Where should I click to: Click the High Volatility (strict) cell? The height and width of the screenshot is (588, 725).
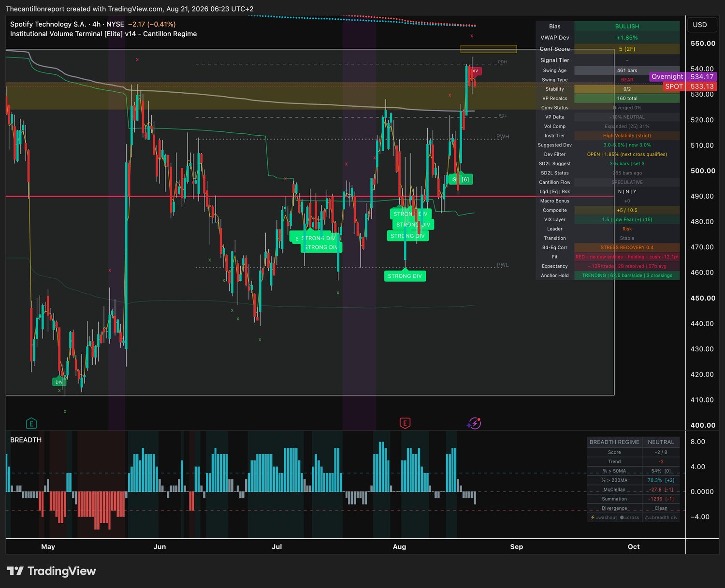point(627,136)
